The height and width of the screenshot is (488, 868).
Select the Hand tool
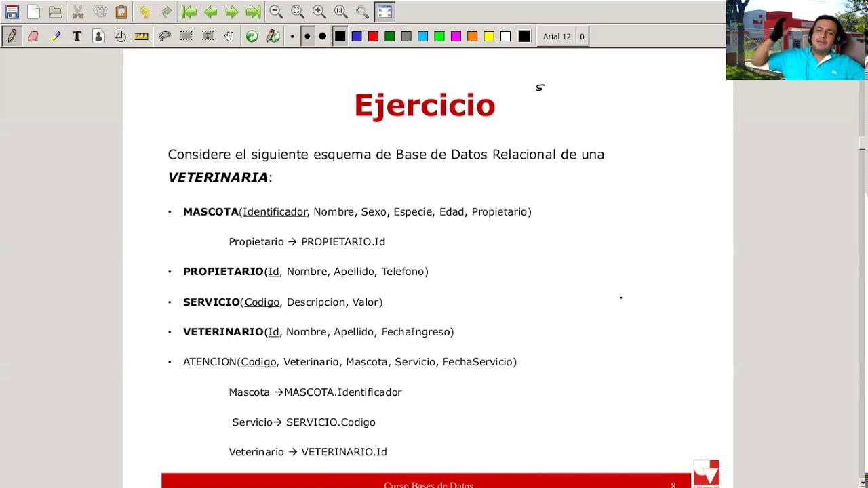point(230,37)
